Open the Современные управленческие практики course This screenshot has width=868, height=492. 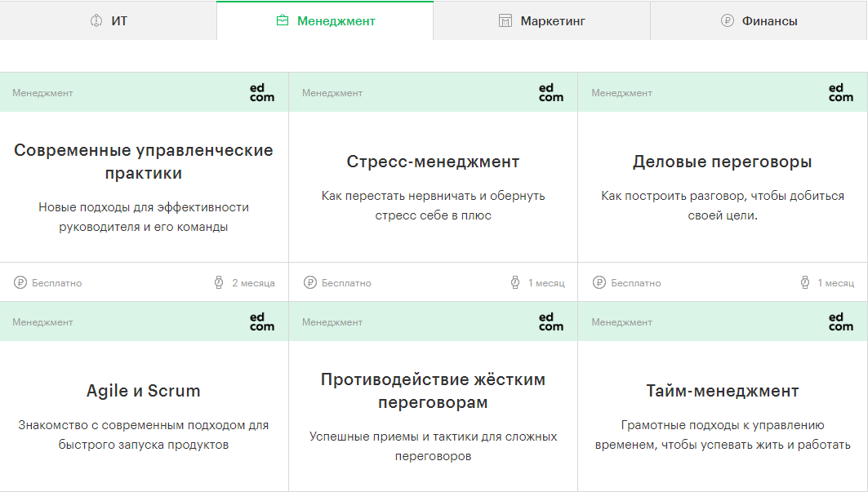(x=144, y=162)
